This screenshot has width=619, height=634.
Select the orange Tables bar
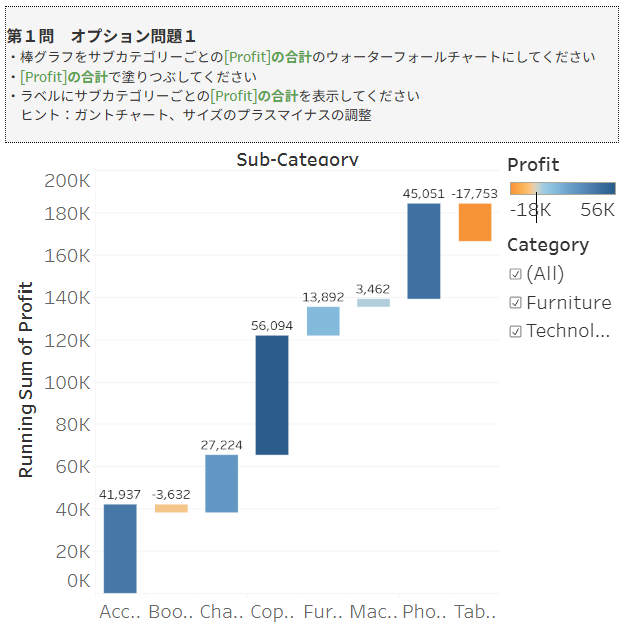click(x=475, y=222)
